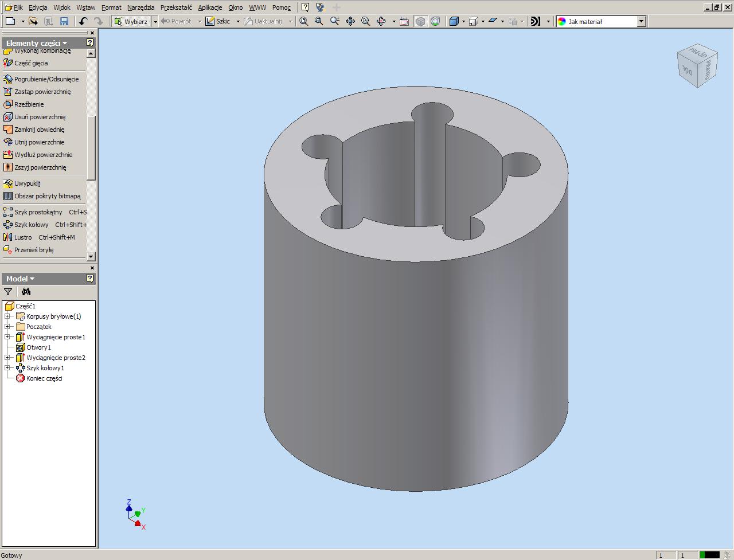The width and height of the screenshot is (734, 560).
Task: Click the double-arrow icon beside the material box
Action: 535,21
